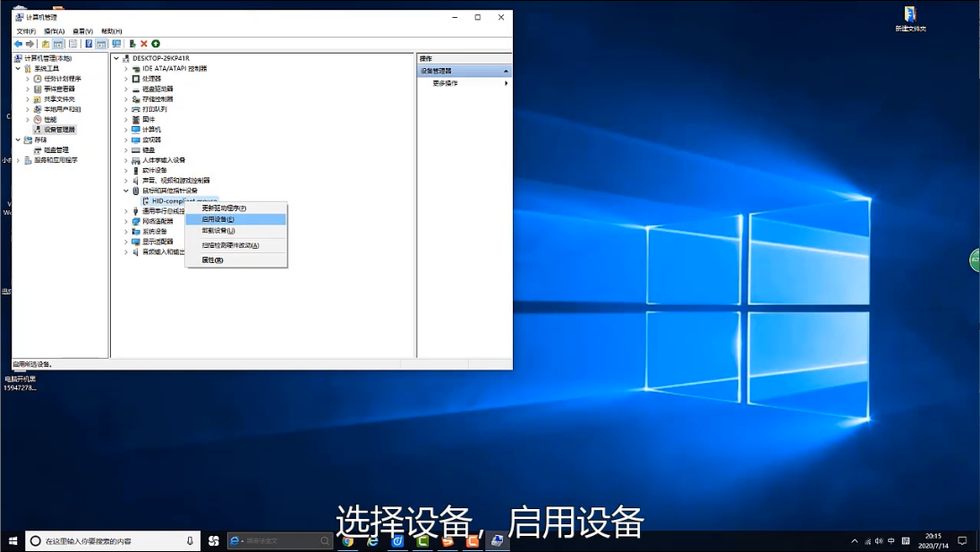Collapse the 系统工具 tree node
Viewport: 980px width, 552px height.
coord(18,69)
